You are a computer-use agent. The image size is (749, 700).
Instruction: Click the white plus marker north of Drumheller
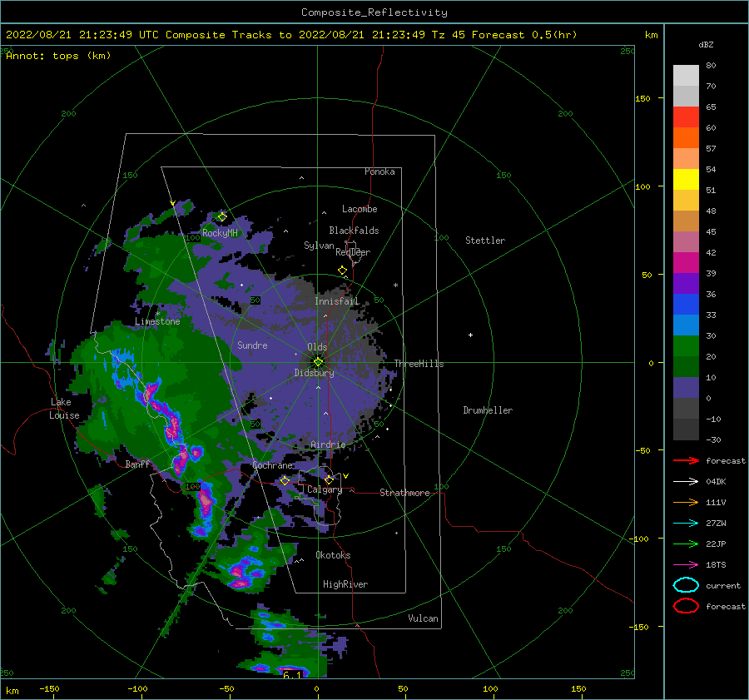470,335
